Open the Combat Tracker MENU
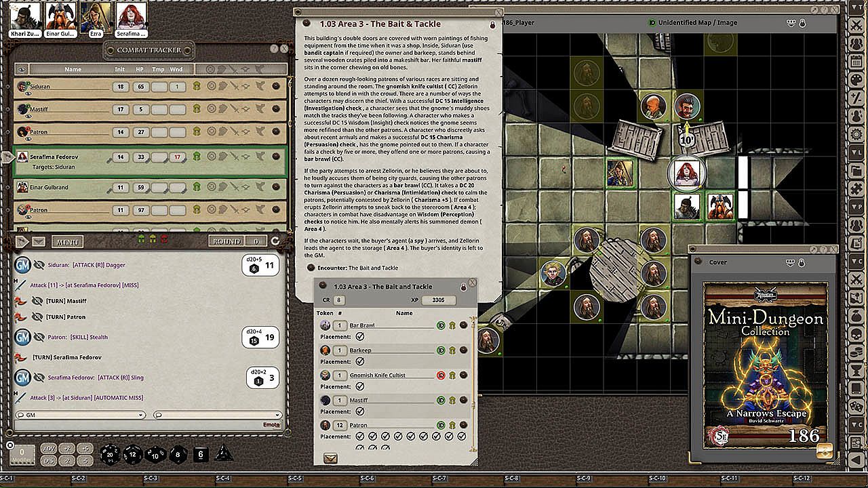Image resolution: width=868 pixels, height=488 pixels. [67, 242]
